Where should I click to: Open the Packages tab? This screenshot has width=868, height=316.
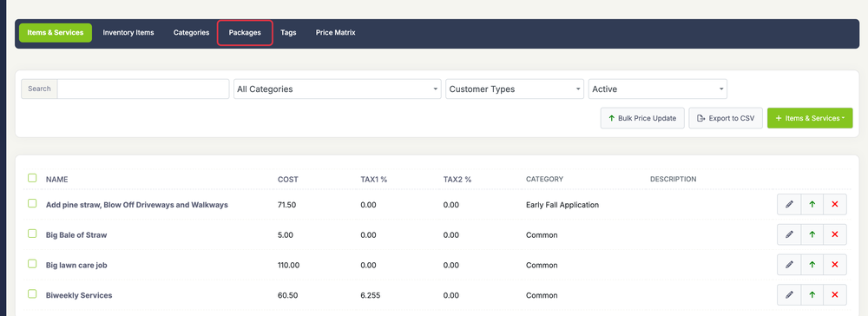pos(245,33)
